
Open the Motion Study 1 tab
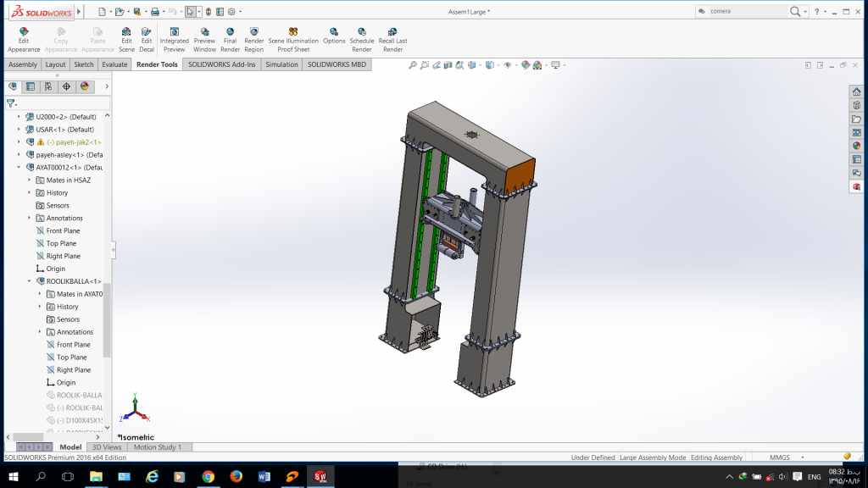click(157, 447)
